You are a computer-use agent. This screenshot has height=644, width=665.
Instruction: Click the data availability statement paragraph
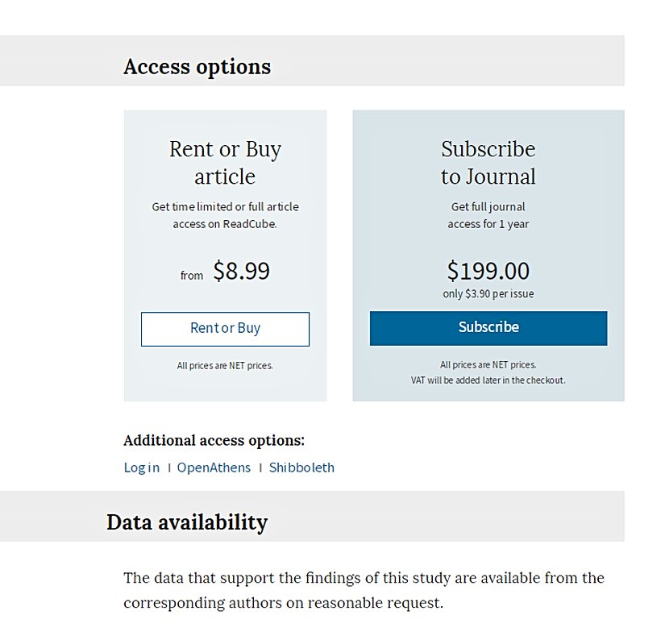[364, 590]
